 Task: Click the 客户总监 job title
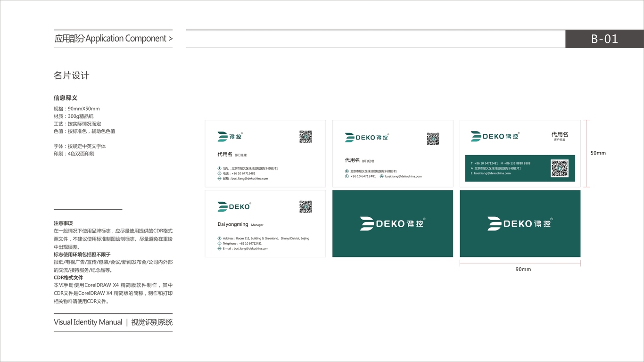point(560,140)
